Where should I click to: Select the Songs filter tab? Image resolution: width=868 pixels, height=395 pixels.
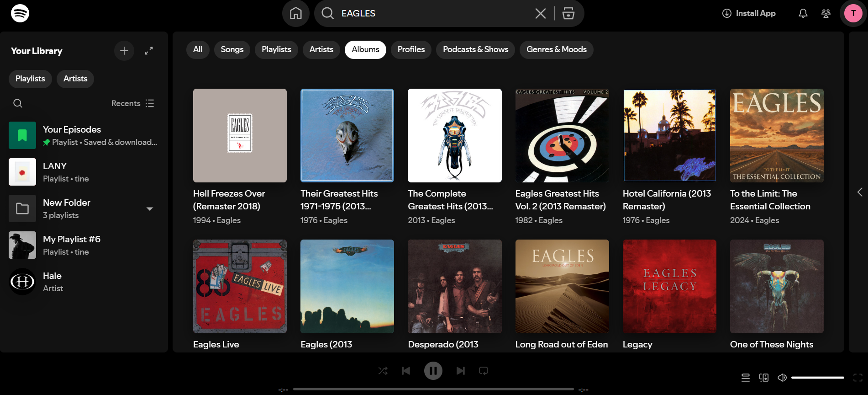coord(232,49)
